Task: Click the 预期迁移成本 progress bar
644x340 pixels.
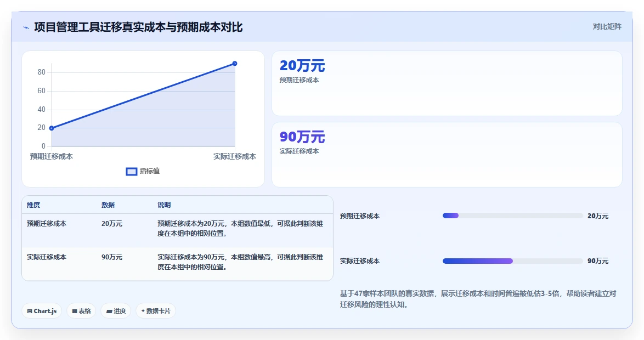Action: [x=512, y=216]
